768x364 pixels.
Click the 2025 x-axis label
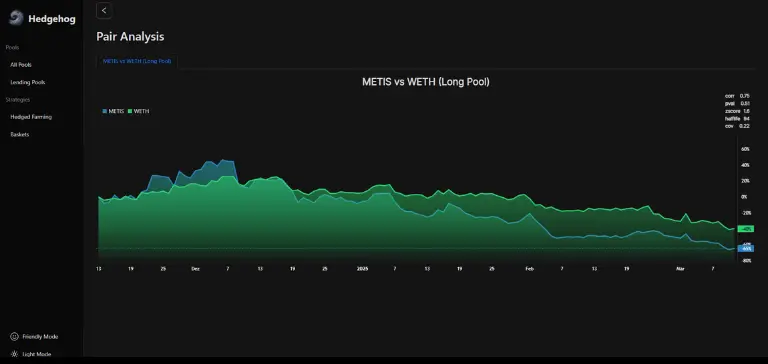coord(362,268)
